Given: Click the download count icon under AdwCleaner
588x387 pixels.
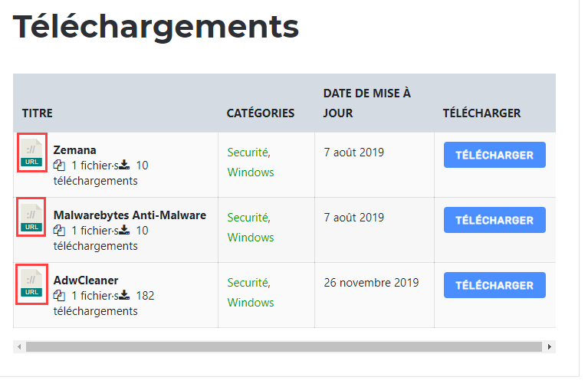Looking at the screenshot, I should (x=124, y=296).
